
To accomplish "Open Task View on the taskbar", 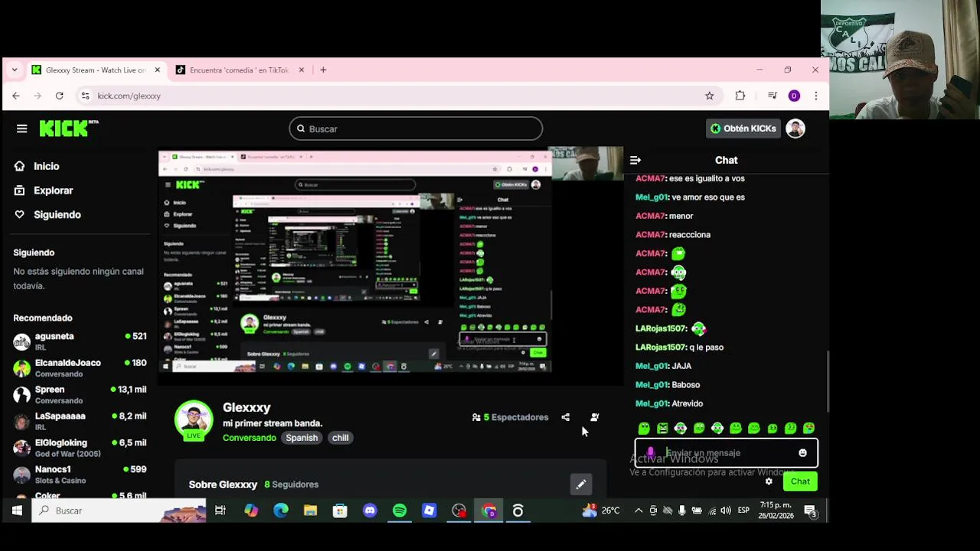I will (220, 510).
